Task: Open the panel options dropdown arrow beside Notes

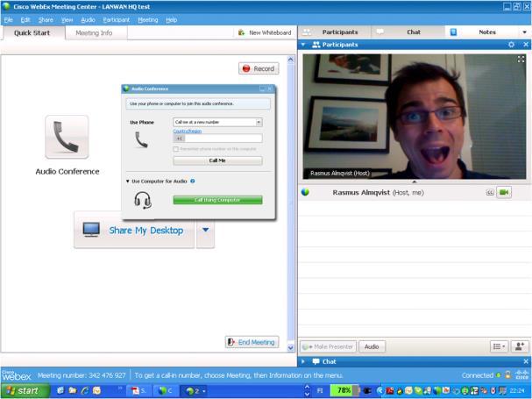Action: point(524,32)
